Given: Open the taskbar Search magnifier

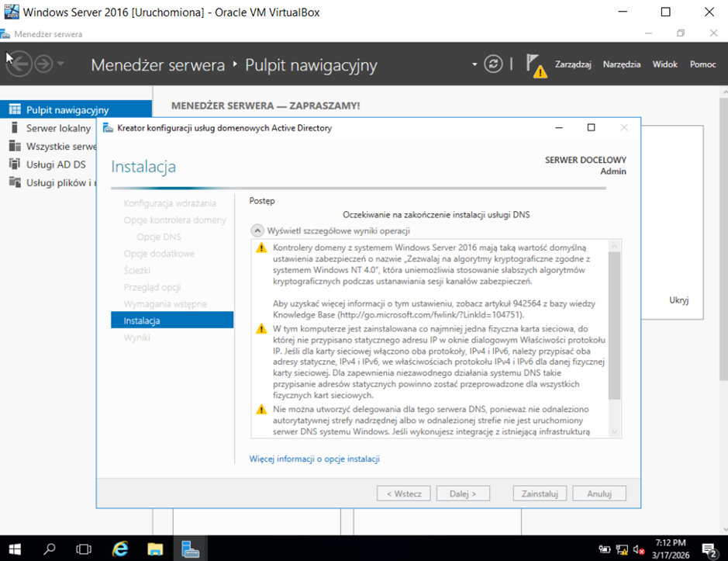Looking at the screenshot, I should pyautogui.click(x=50, y=549).
